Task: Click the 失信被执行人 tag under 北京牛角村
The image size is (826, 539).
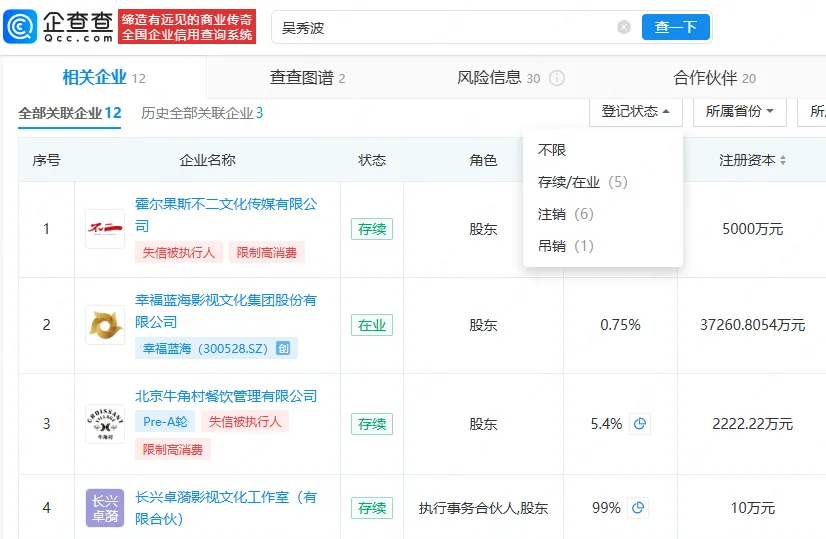Action: 245,422
